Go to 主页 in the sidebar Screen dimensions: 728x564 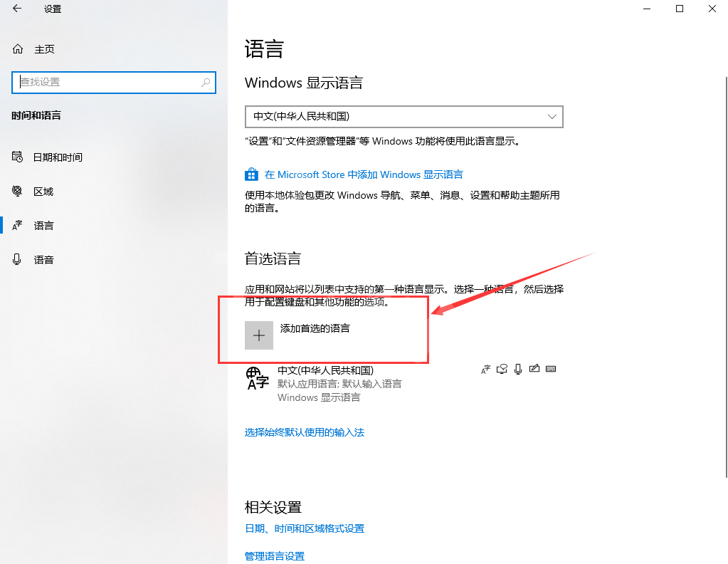point(45,49)
